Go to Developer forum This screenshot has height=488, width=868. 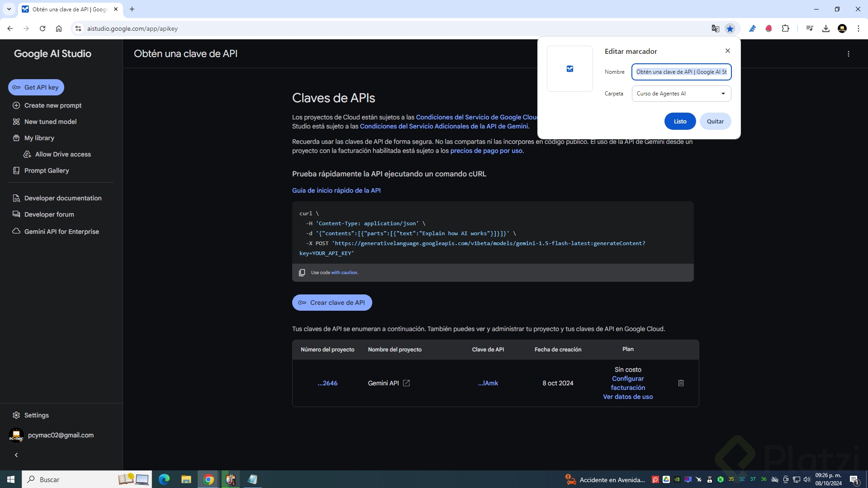click(43, 214)
